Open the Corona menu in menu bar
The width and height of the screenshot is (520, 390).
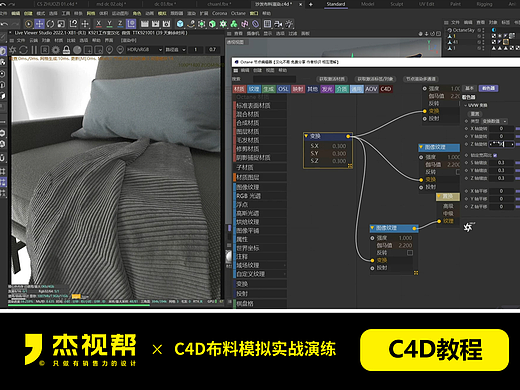pos(219,13)
